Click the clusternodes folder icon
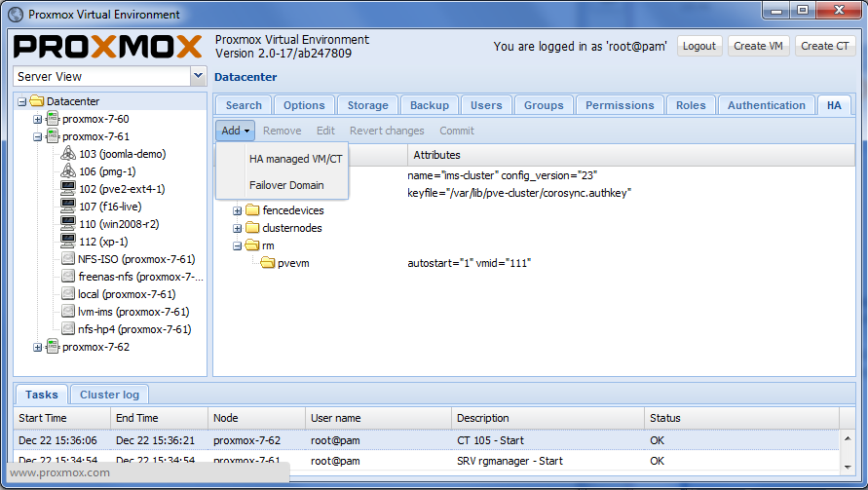 252,228
